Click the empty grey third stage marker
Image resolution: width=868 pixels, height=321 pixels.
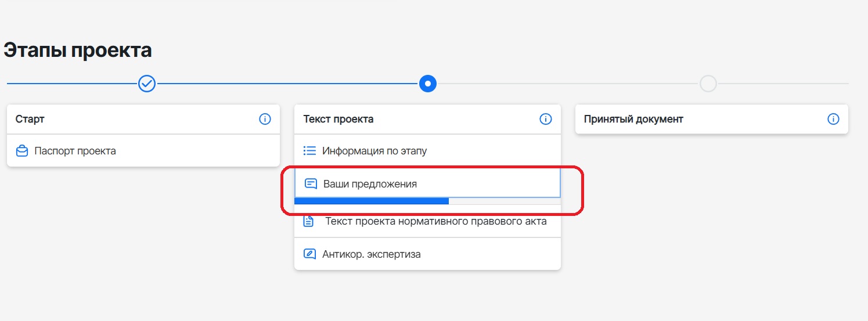click(x=708, y=84)
